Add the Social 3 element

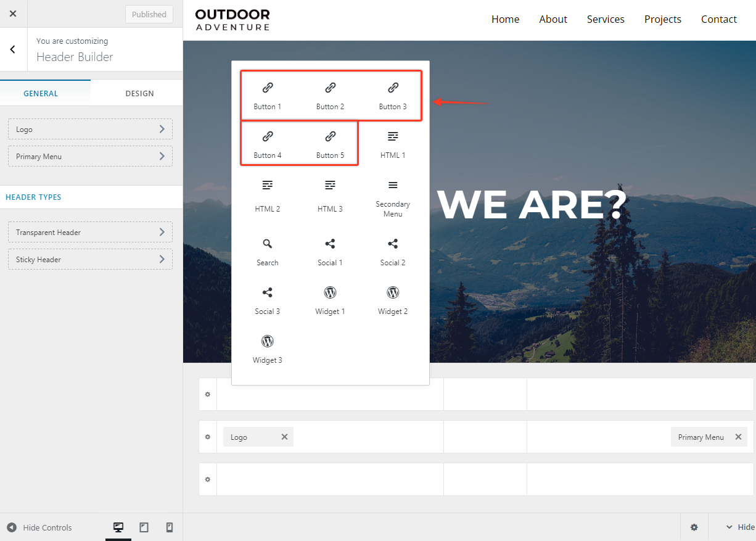coord(267,301)
